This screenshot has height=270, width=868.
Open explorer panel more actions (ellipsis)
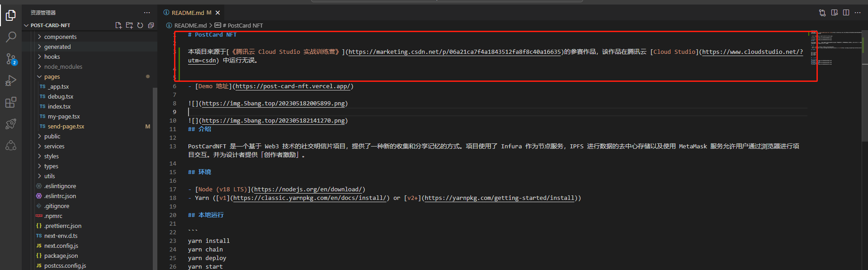click(147, 13)
